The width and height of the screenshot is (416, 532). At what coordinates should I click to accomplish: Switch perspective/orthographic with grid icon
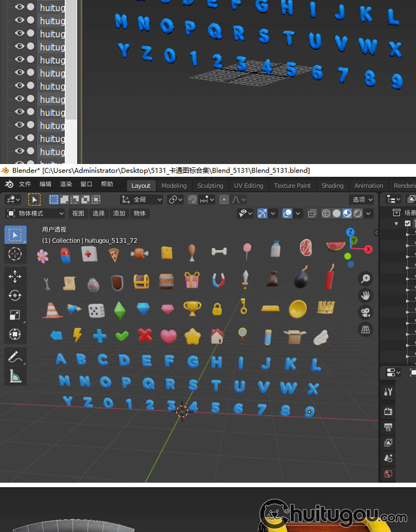[x=365, y=330]
